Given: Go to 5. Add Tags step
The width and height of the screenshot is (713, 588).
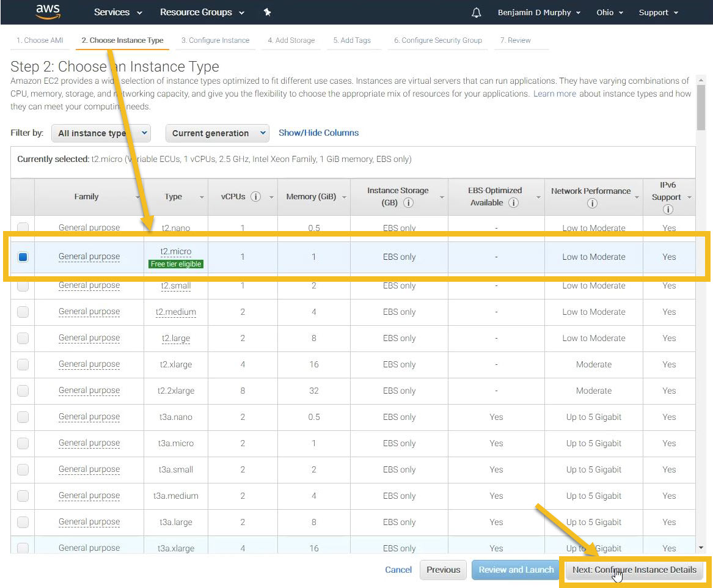Looking at the screenshot, I should pyautogui.click(x=352, y=40).
